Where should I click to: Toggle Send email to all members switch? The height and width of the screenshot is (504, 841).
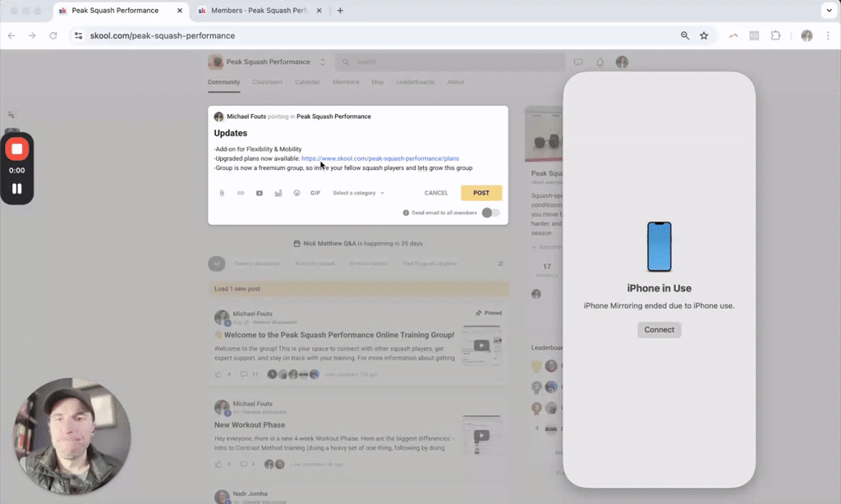[x=490, y=213]
